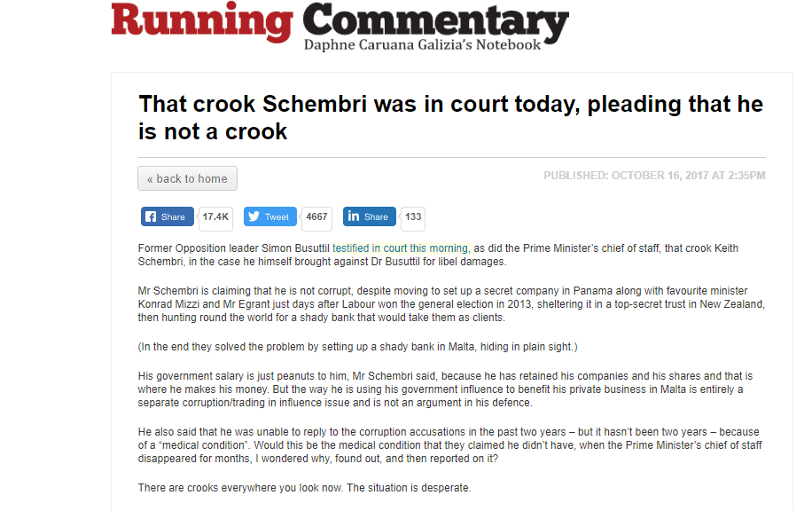The width and height of the screenshot is (812, 511).
Task: Click the article headline about Schembri in court
Action: [450, 117]
